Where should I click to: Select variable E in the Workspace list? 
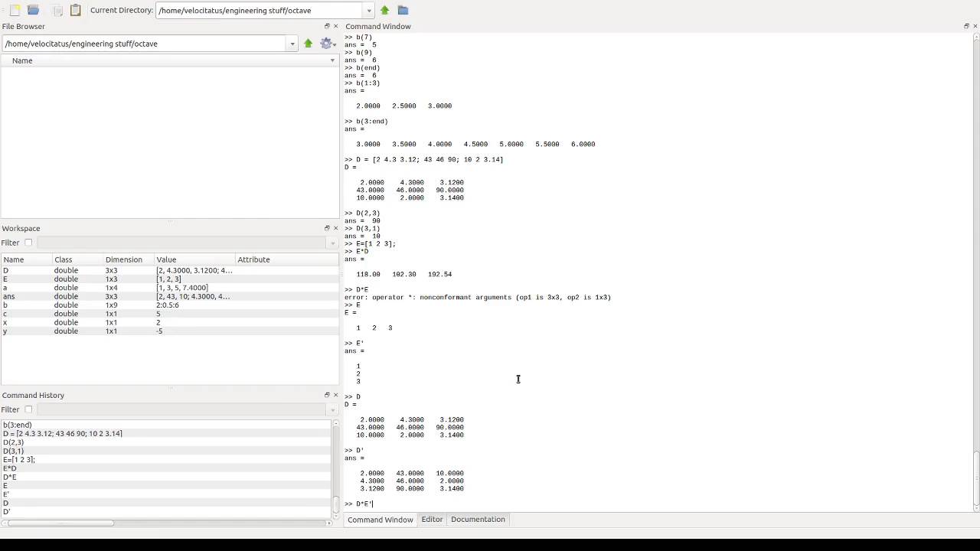pyautogui.click(x=169, y=279)
